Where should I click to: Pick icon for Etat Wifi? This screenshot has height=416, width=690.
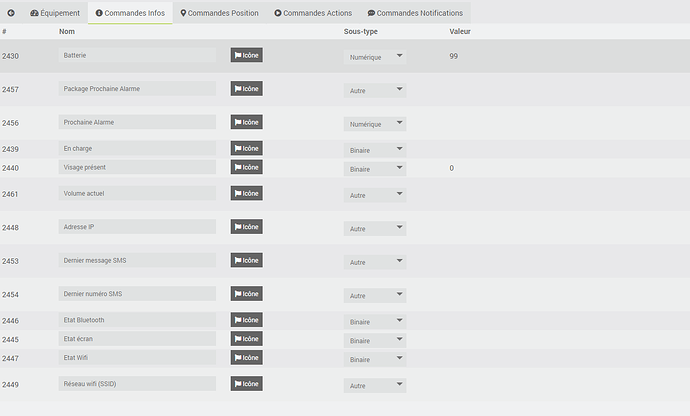click(246, 357)
